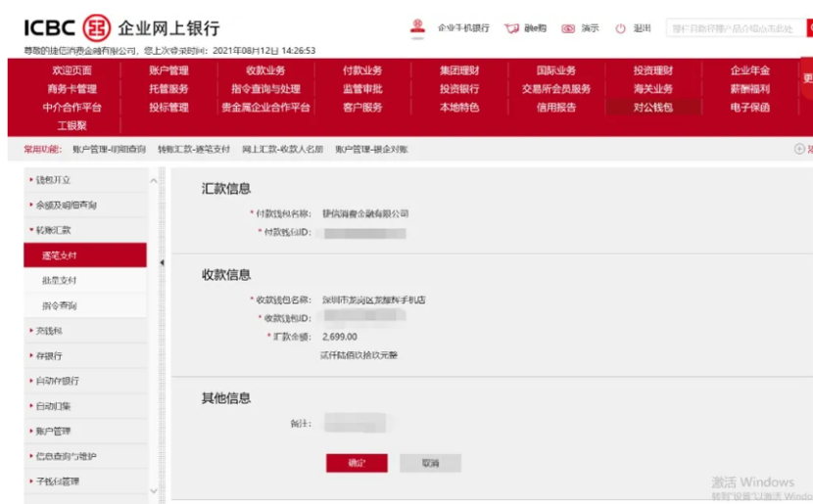Image resolution: width=813 pixels, height=504 pixels.
Task: Open shortcut 网上汇款-收款人名册
Action: coord(282,149)
